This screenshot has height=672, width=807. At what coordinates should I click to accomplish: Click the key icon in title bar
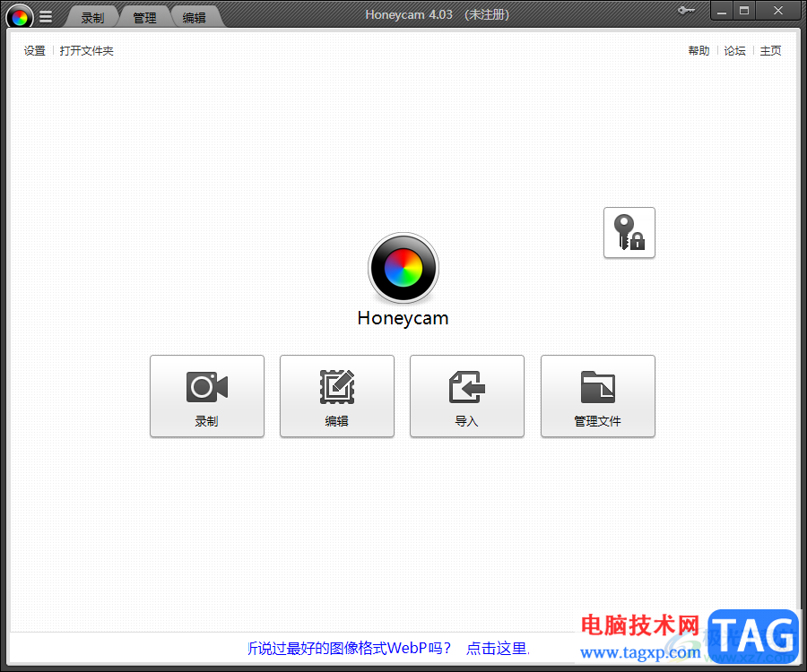click(686, 10)
